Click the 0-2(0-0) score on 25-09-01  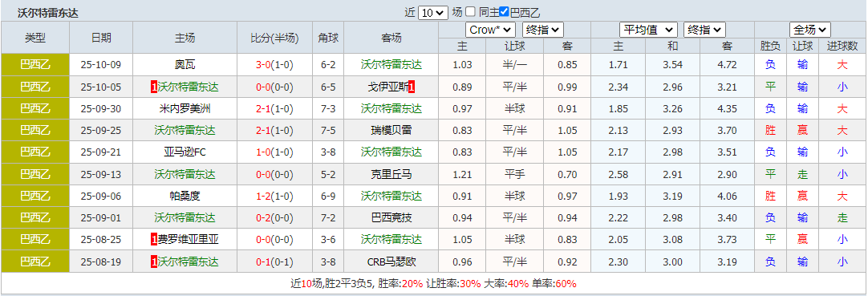tap(274, 217)
